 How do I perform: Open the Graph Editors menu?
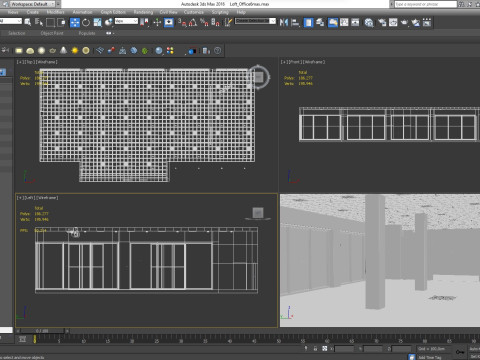[113, 12]
